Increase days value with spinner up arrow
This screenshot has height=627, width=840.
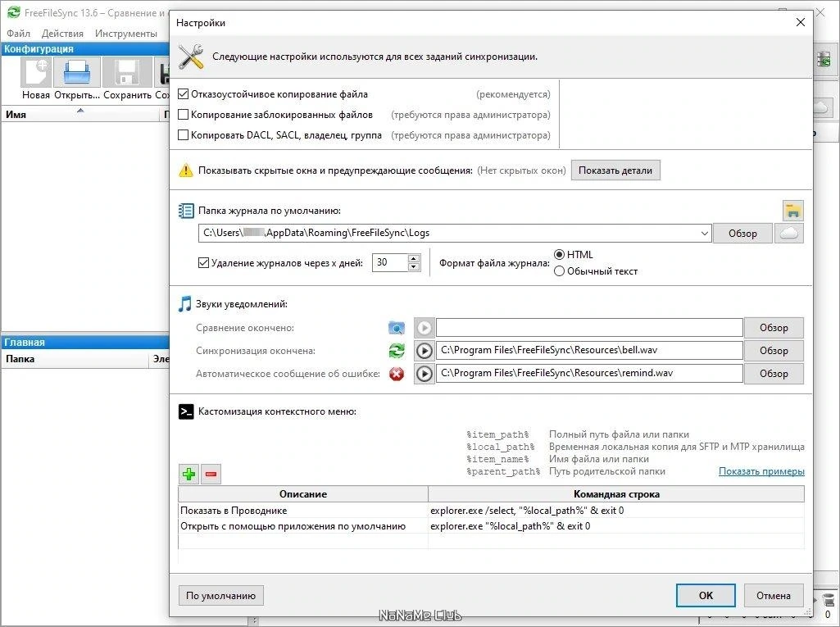[413, 258]
